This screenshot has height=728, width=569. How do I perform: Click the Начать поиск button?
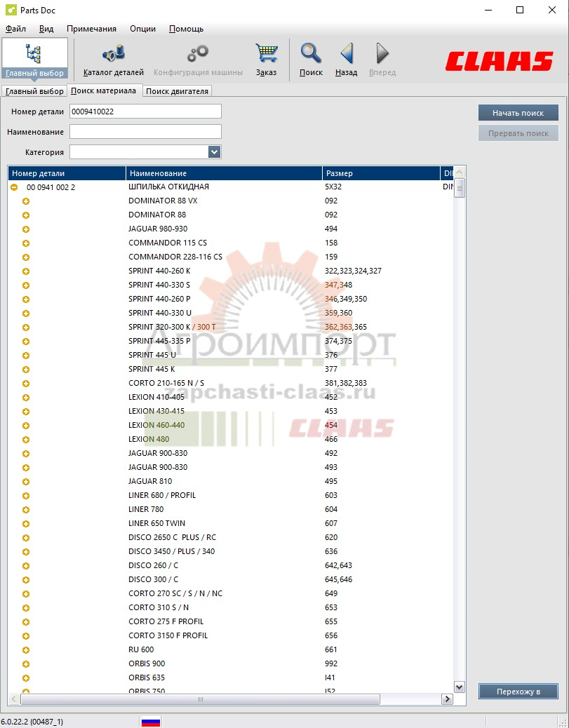point(518,113)
